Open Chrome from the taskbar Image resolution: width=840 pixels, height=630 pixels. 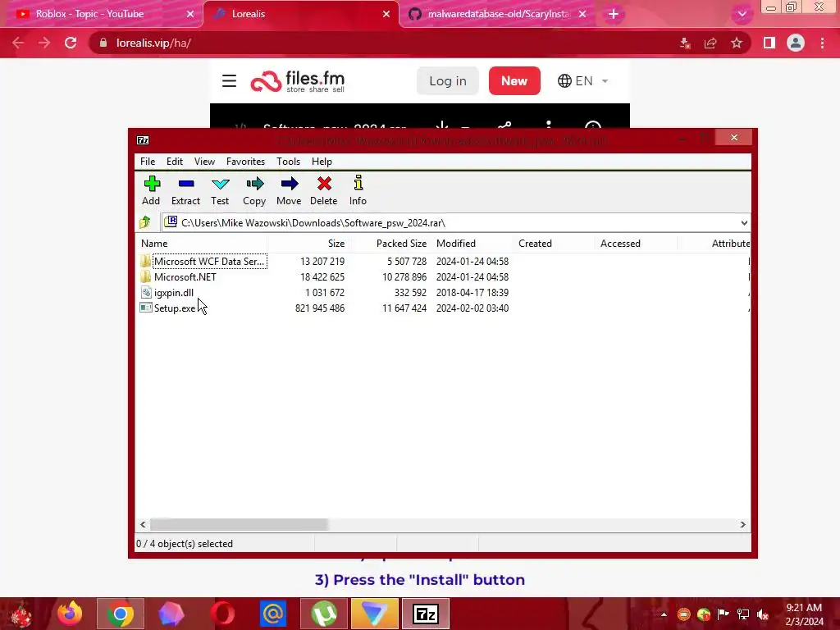click(121, 614)
